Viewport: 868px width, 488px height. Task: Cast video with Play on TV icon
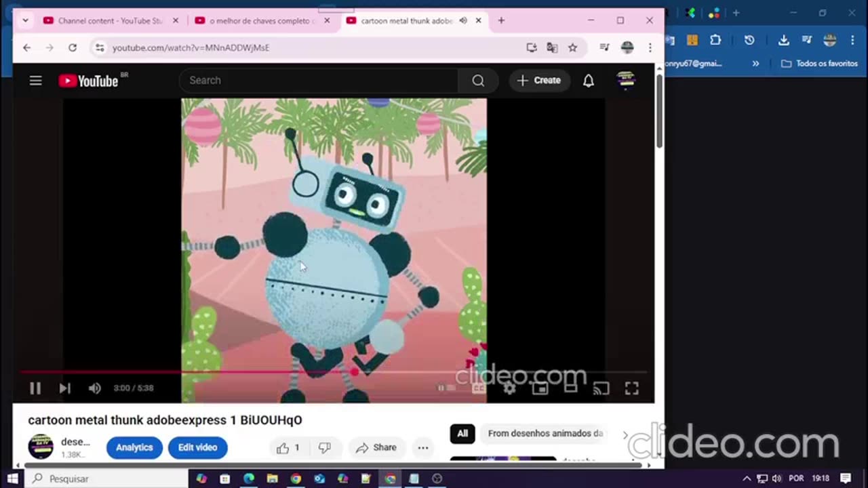pos(601,388)
